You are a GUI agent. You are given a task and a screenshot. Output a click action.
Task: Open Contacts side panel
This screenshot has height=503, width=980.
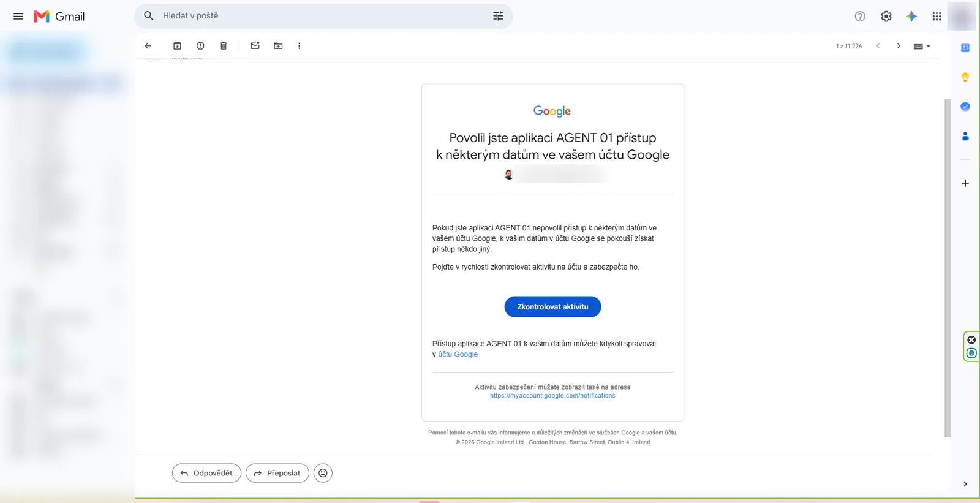965,136
